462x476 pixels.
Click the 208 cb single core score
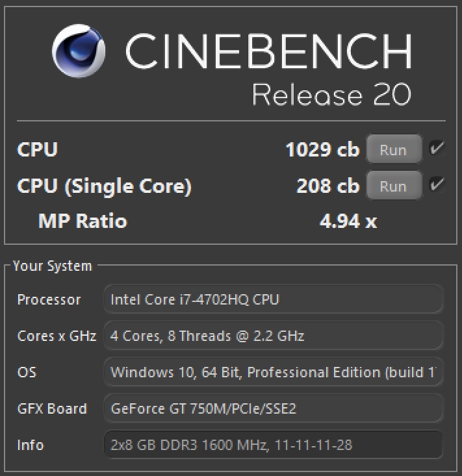(x=327, y=186)
